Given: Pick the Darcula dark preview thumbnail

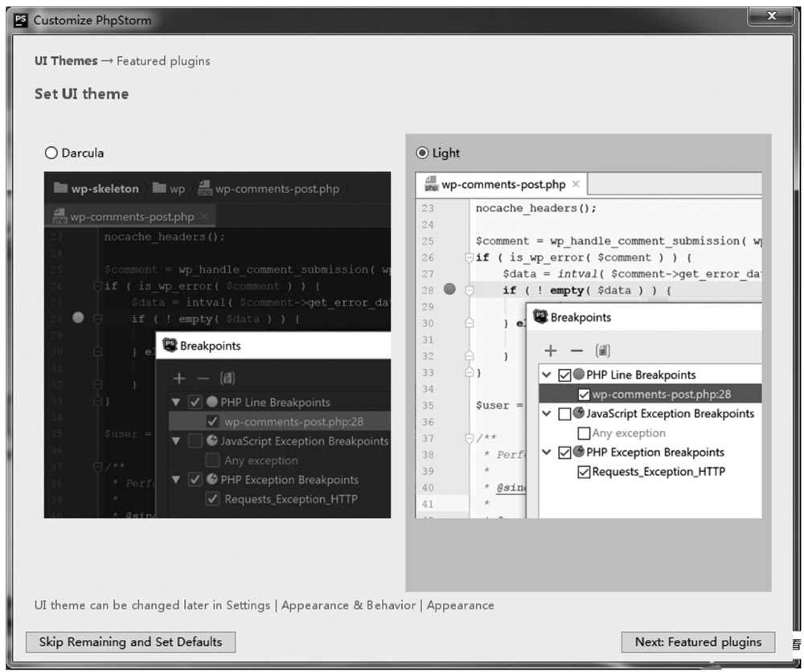Looking at the screenshot, I should 217,345.
